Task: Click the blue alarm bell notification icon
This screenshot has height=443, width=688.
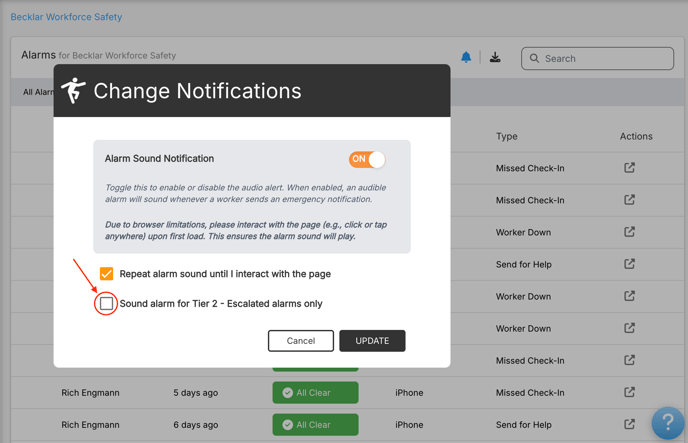Action: [x=466, y=57]
